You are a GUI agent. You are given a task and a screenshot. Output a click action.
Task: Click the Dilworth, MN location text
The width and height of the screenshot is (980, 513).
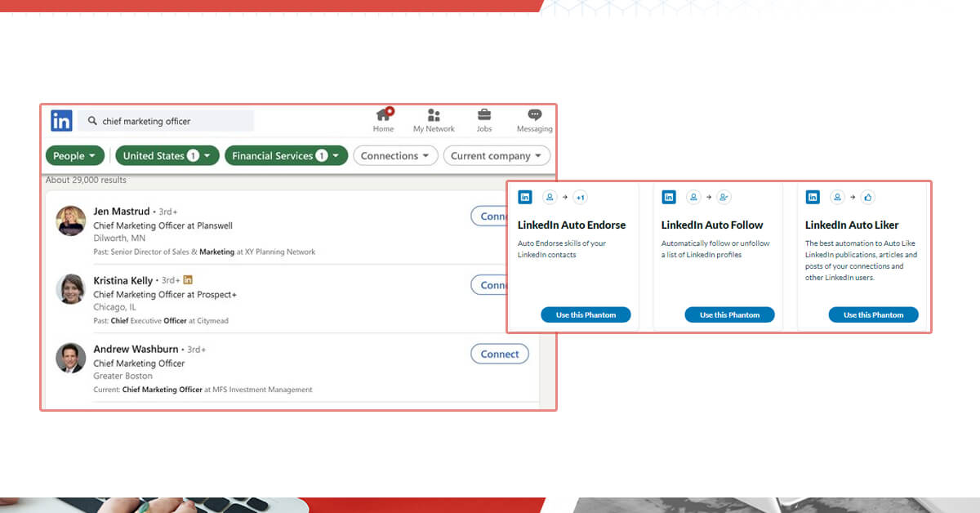(121, 239)
